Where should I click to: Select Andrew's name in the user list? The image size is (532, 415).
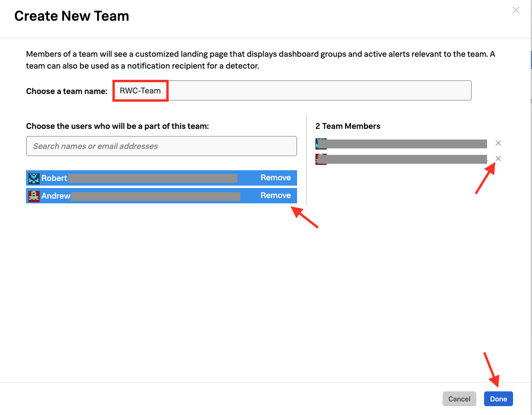[56, 196]
